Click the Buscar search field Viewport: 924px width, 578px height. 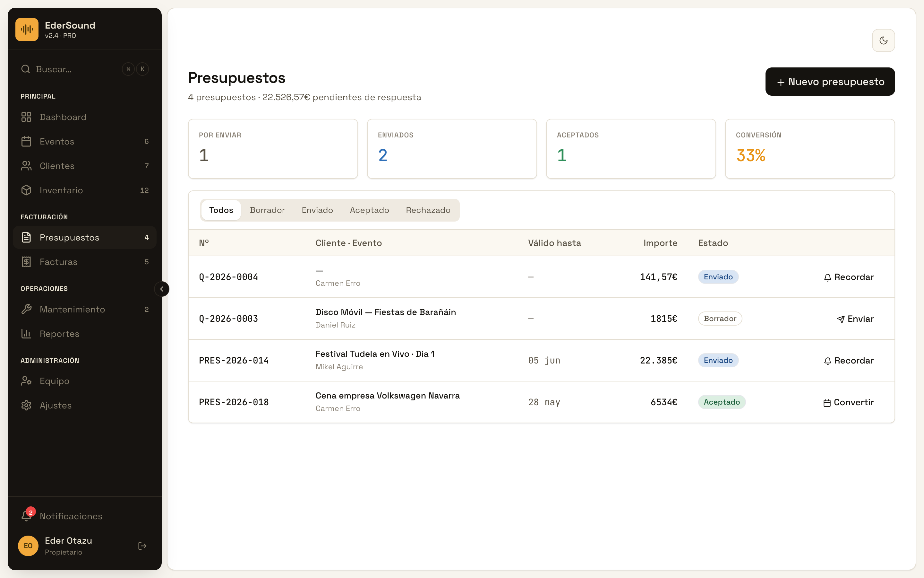pos(85,69)
